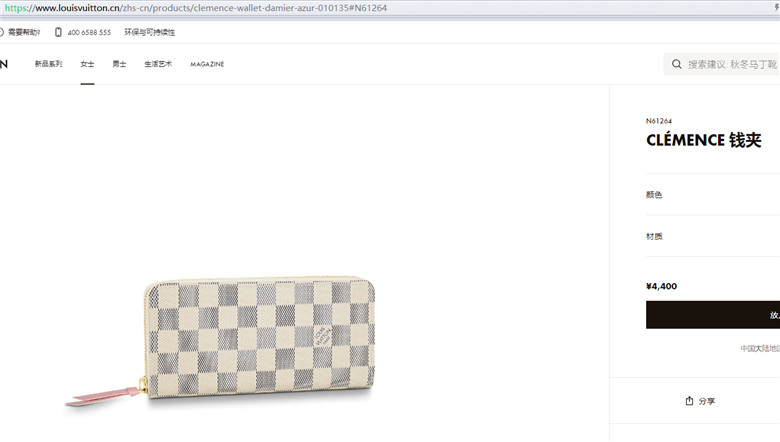Open the 男士 menu
The width and height of the screenshot is (780, 442).
[x=119, y=64]
